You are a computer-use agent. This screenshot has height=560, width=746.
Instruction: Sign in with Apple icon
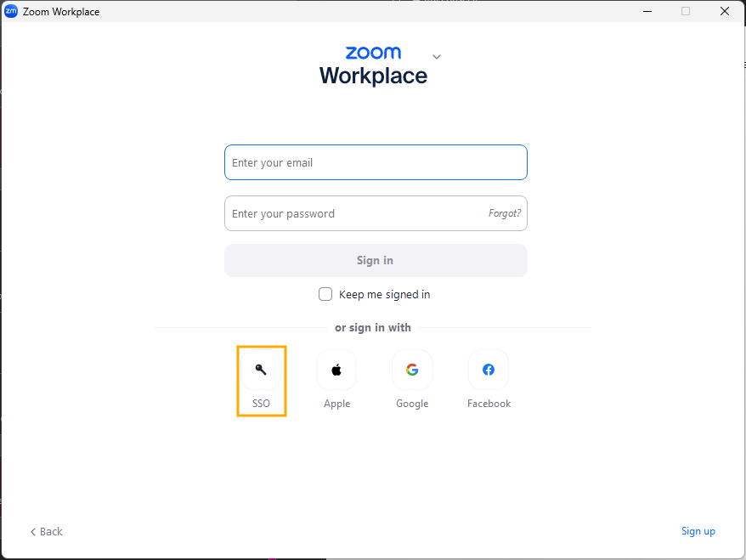(x=336, y=370)
